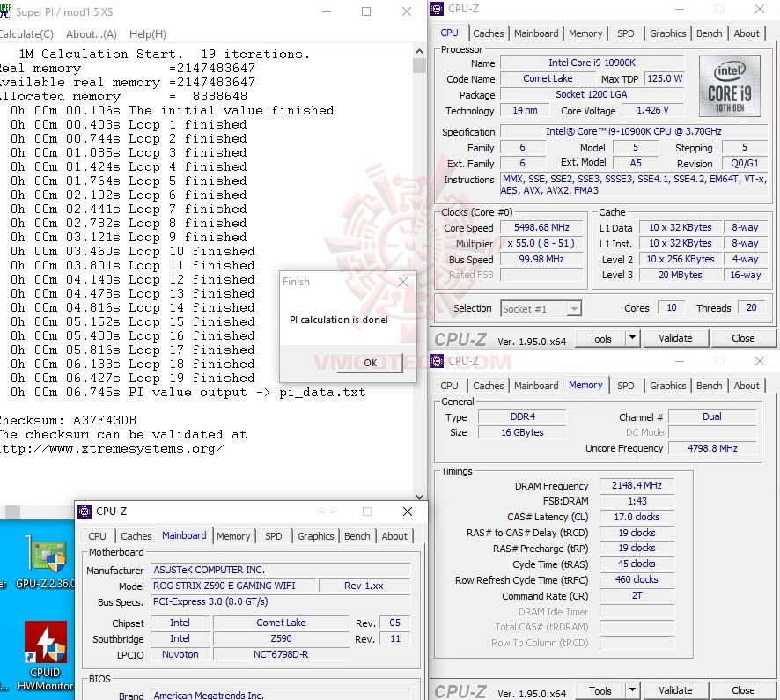The width and height of the screenshot is (780, 700).
Task: Click OK on the PI calculation dialog
Action: [370, 364]
